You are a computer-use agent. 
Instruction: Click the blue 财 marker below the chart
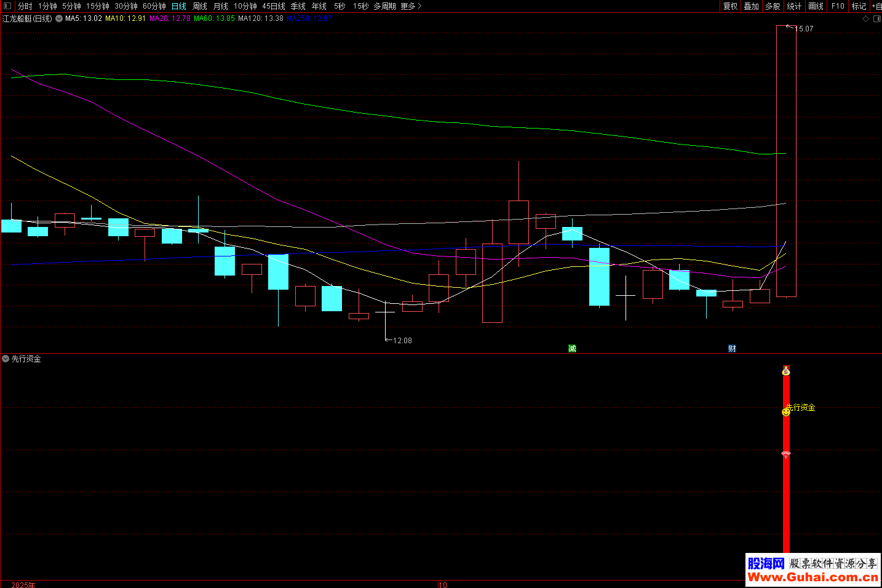(732, 349)
